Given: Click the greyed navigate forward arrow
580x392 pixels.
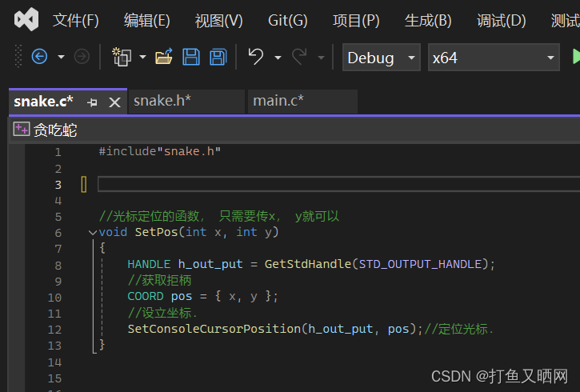Looking at the screenshot, I should click(82, 57).
